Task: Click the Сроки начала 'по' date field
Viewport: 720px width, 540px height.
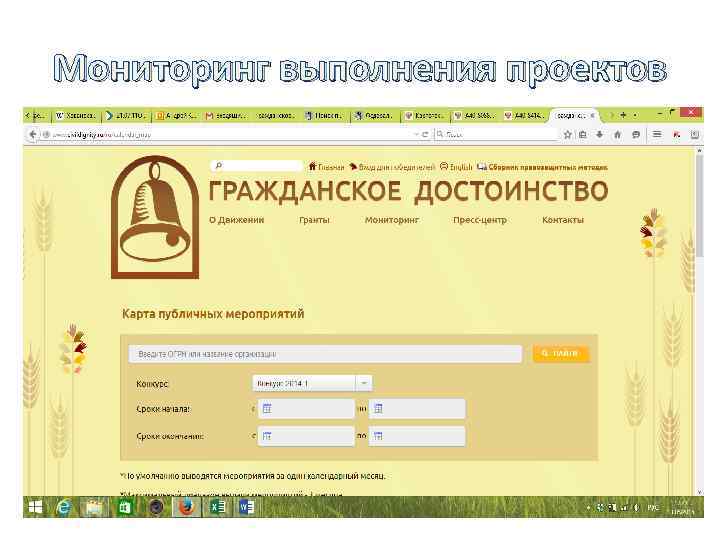Action: [x=417, y=408]
